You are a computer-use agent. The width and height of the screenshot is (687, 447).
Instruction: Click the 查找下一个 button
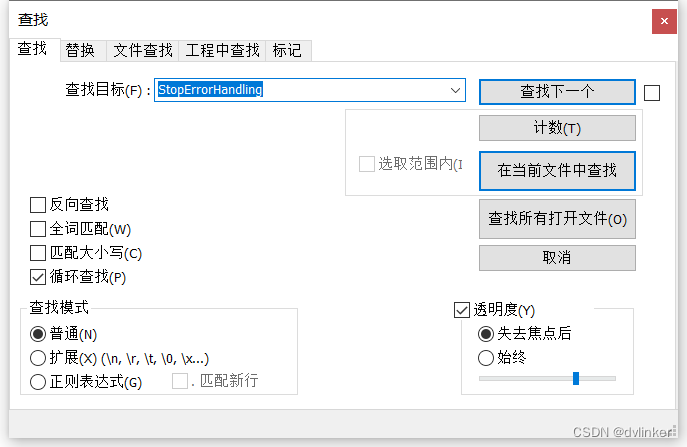pyautogui.click(x=557, y=92)
